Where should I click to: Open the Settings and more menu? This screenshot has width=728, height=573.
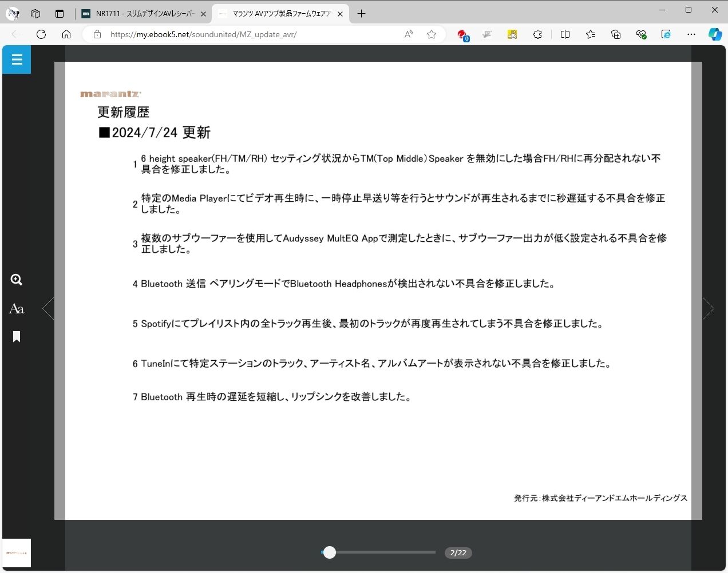coord(691,34)
